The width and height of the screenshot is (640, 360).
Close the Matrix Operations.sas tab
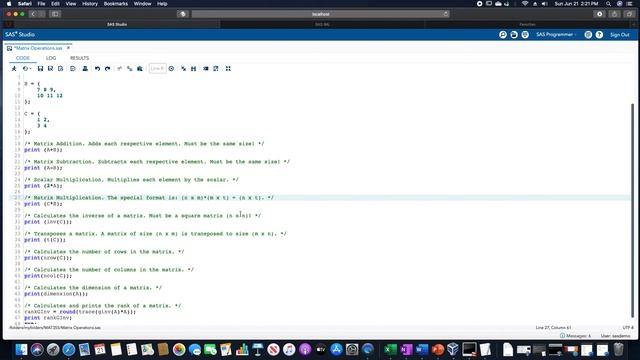pyautogui.click(x=68, y=48)
